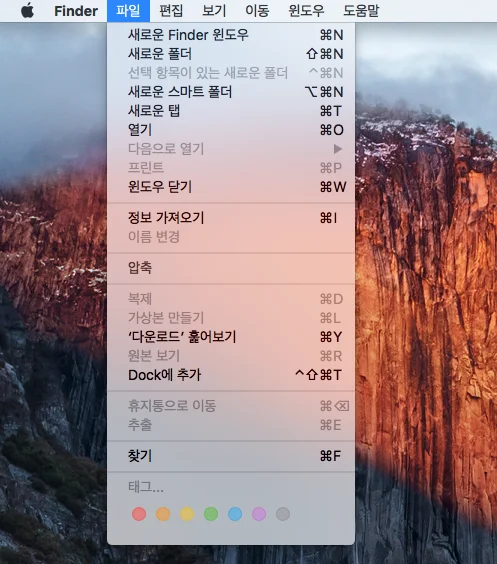The width and height of the screenshot is (497, 564).
Task: Select 새로운 스마트 폴더
Action: pos(231,92)
